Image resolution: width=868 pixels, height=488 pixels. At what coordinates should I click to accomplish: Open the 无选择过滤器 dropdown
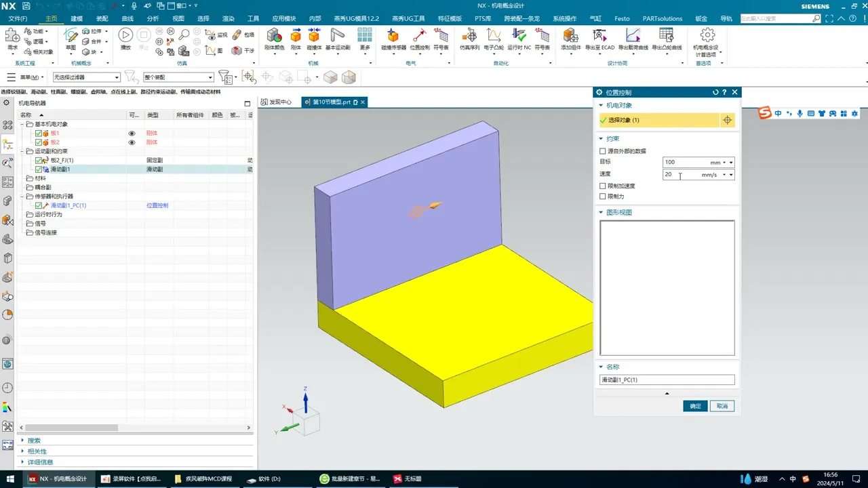pos(87,78)
